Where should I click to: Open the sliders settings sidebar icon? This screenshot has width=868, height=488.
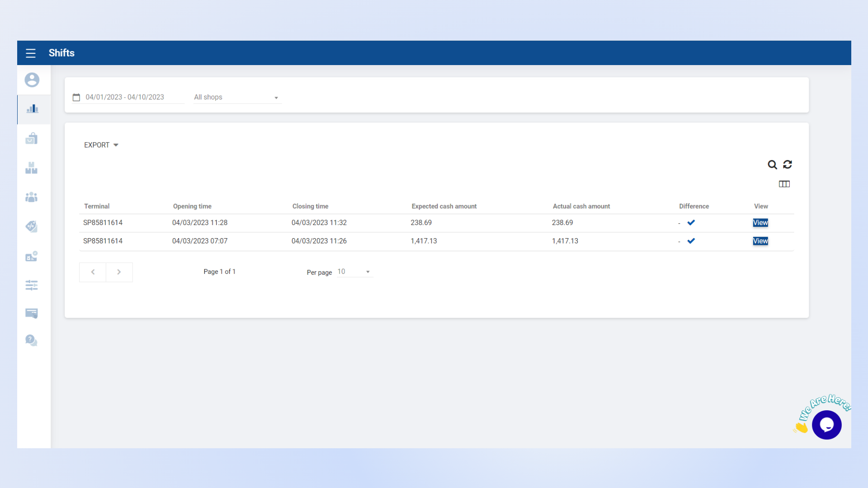(x=32, y=285)
